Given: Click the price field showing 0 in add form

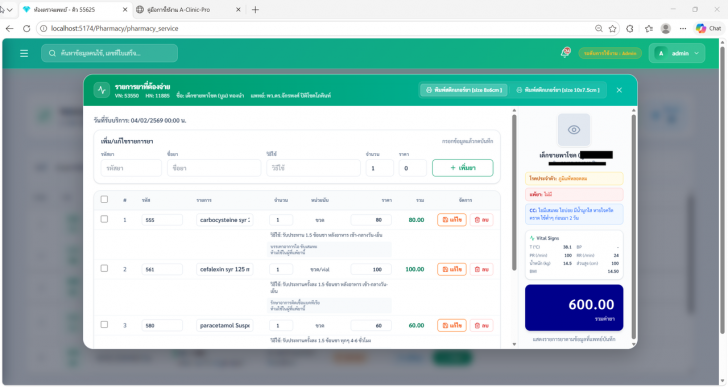Looking at the screenshot, I should tap(412, 168).
